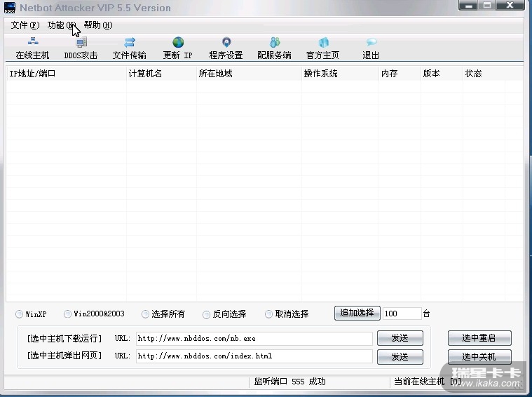Sort by the 版本 column header

click(x=442, y=74)
